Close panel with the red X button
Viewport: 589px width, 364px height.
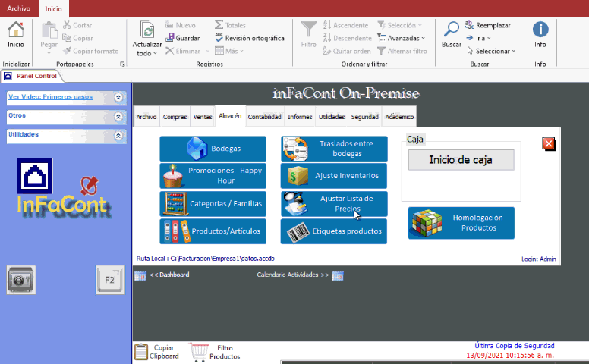[x=549, y=144]
